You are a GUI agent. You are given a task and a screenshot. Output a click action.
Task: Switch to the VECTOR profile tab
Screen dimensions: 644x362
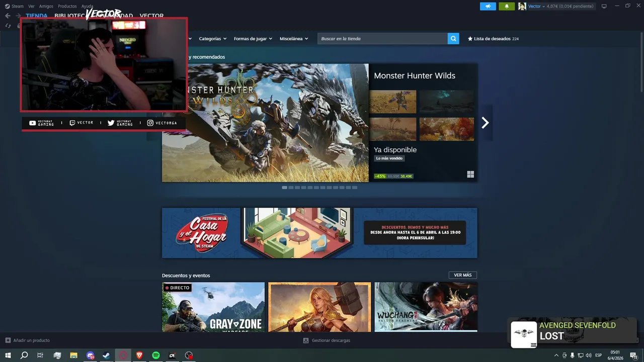pyautogui.click(x=151, y=16)
